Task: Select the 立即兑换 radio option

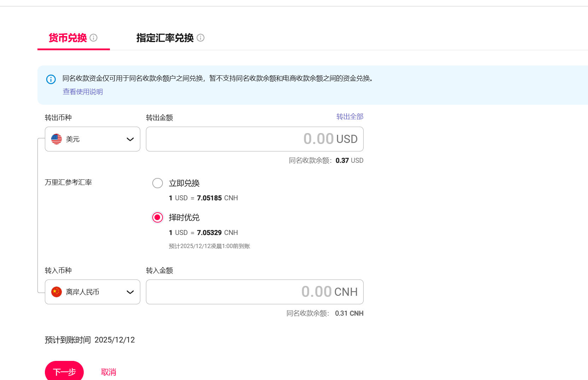Action: (158, 183)
